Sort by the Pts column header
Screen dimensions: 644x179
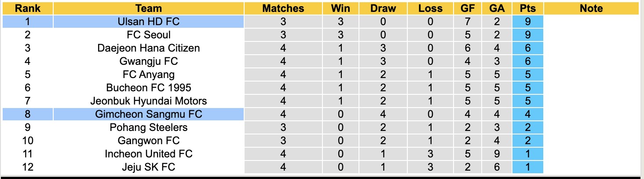coord(527,8)
